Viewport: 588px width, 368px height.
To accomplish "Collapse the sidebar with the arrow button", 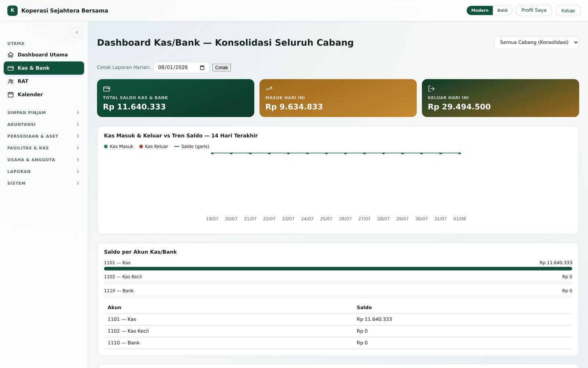I will coord(77,32).
